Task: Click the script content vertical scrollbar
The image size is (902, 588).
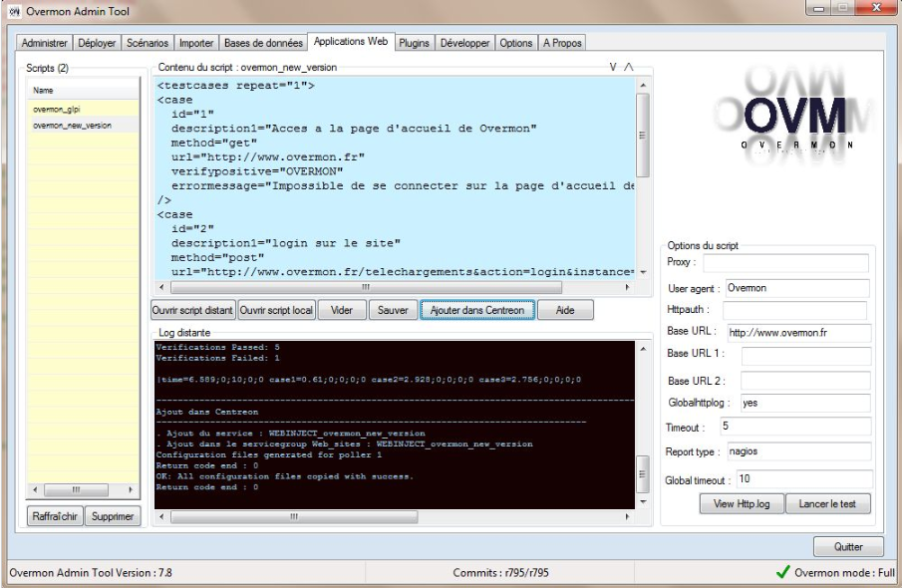Action: 643,179
